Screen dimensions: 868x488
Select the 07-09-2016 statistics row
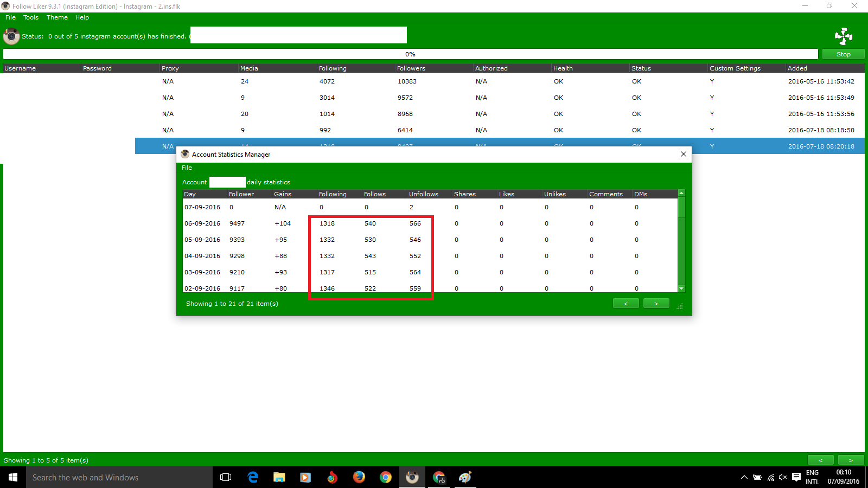point(430,207)
